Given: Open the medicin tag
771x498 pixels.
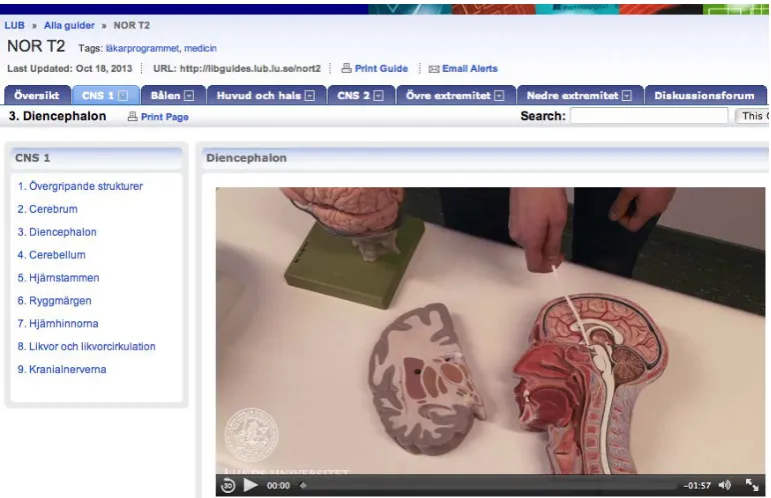Looking at the screenshot, I should click(200, 48).
